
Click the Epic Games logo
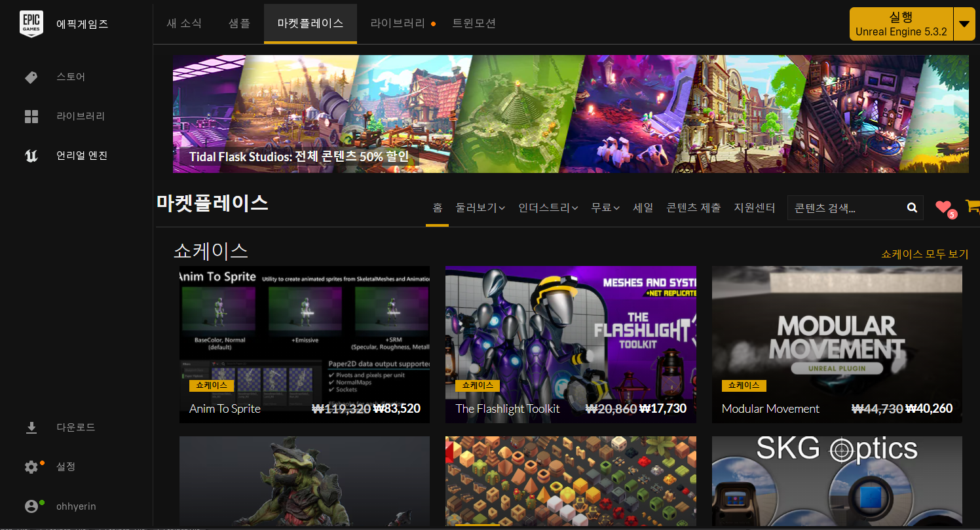point(31,24)
